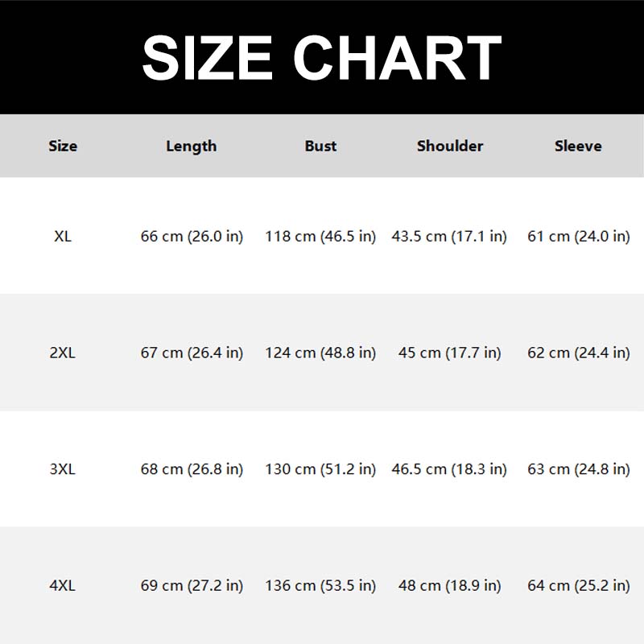Click the SIZE CHART title
Image resolution: width=644 pixels, height=644 pixels.
(322, 57)
